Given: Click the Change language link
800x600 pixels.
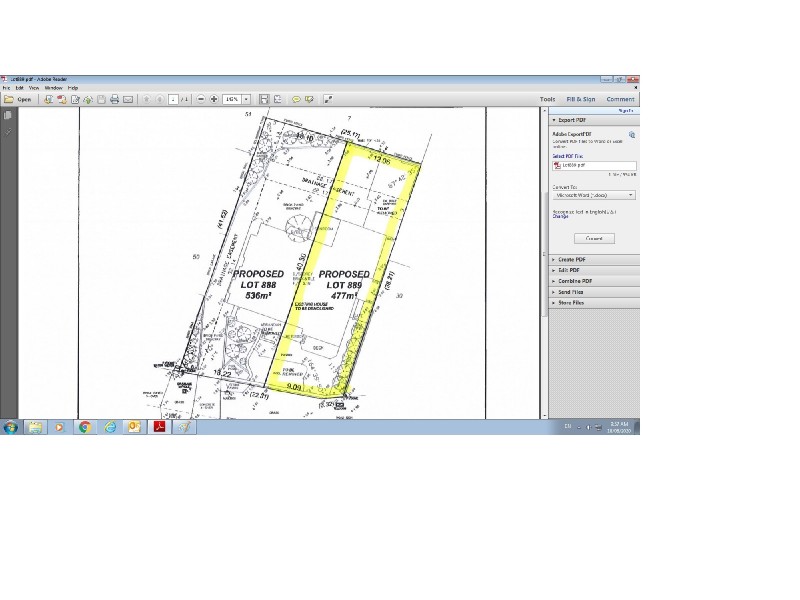Looking at the screenshot, I should tap(560, 217).
